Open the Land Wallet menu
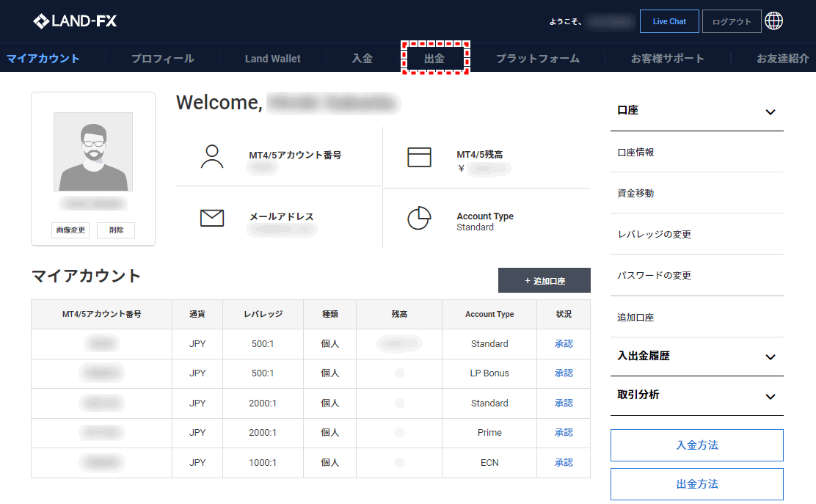Image resolution: width=816 pixels, height=504 pixels. tap(273, 58)
